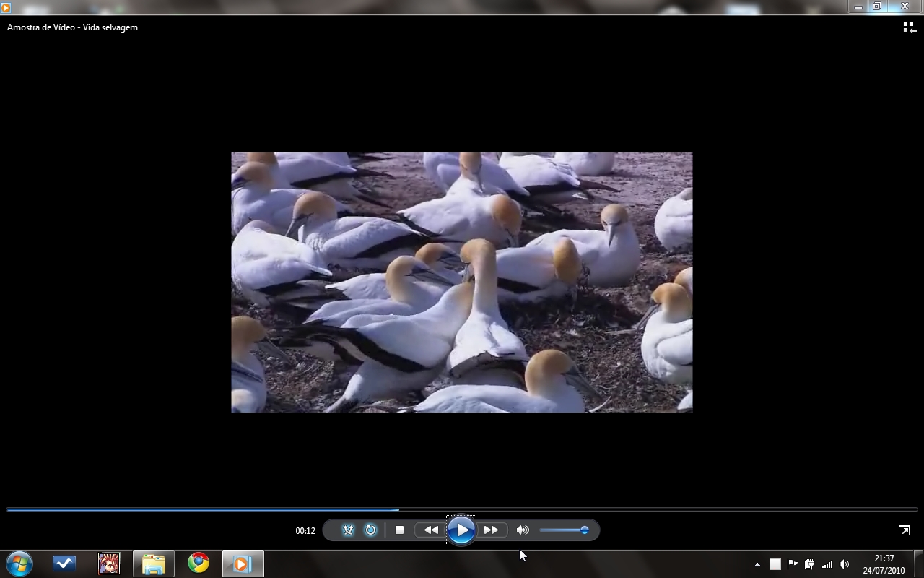Enter full screen with the corner icon
The height and width of the screenshot is (578, 924).
pos(904,530)
